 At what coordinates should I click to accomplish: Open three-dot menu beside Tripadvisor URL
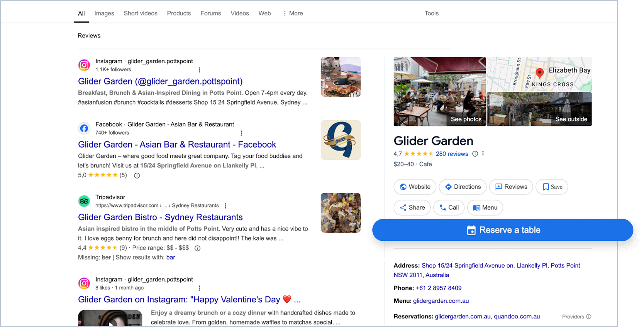click(x=225, y=206)
